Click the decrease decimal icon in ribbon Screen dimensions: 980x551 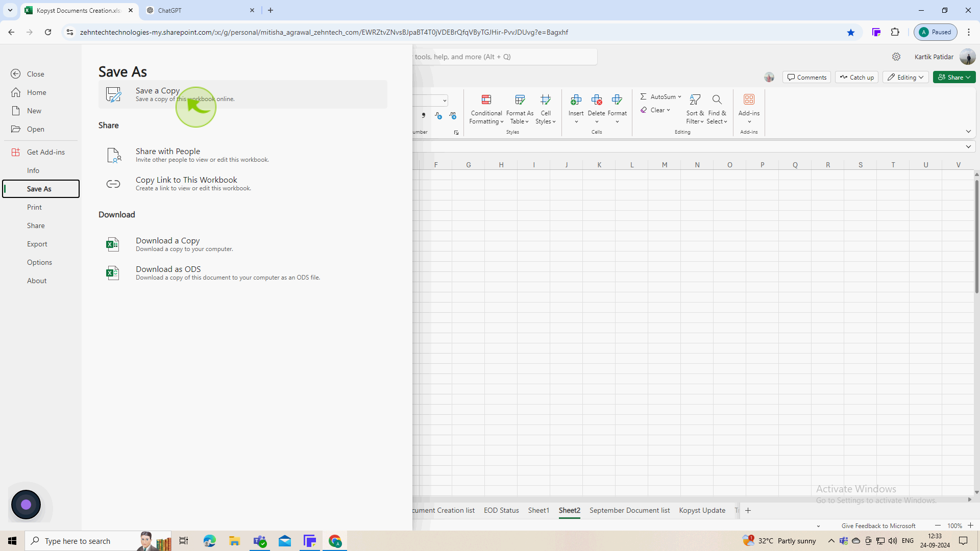click(x=453, y=116)
